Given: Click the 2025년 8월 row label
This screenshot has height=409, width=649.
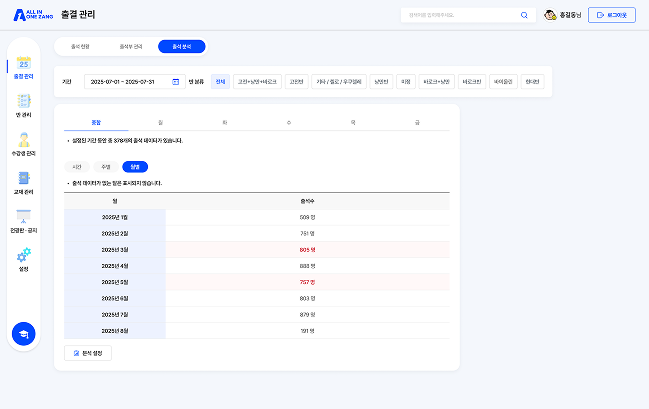Looking at the screenshot, I should point(115,331).
